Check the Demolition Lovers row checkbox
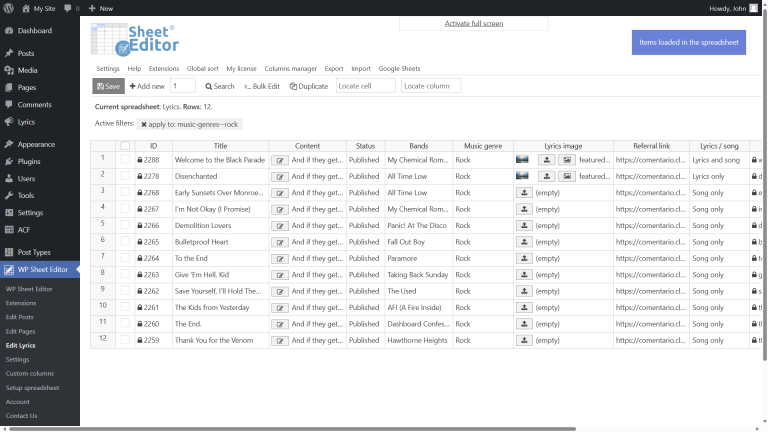The image size is (768, 432). pos(125,225)
